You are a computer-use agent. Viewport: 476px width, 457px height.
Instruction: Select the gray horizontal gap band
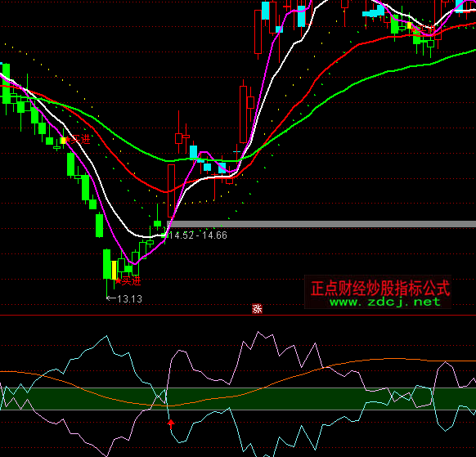coord(321,224)
